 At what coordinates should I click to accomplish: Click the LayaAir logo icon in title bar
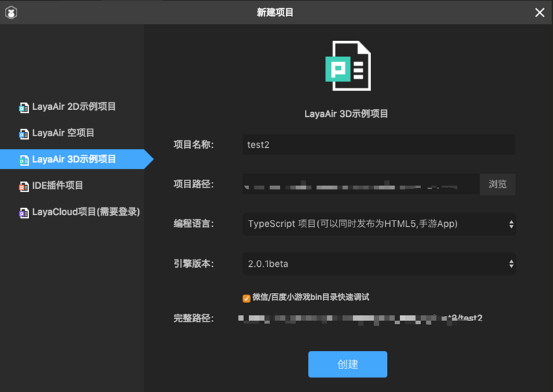pos(11,12)
